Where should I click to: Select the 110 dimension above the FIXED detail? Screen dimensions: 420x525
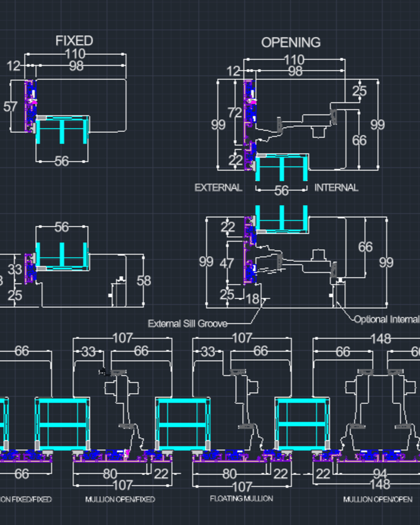(x=75, y=54)
